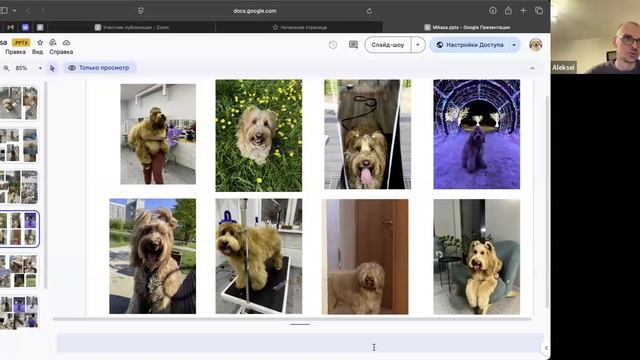The image size is (640, 360).
Task: Switch to the start page tab
Action: click(299, 27)
